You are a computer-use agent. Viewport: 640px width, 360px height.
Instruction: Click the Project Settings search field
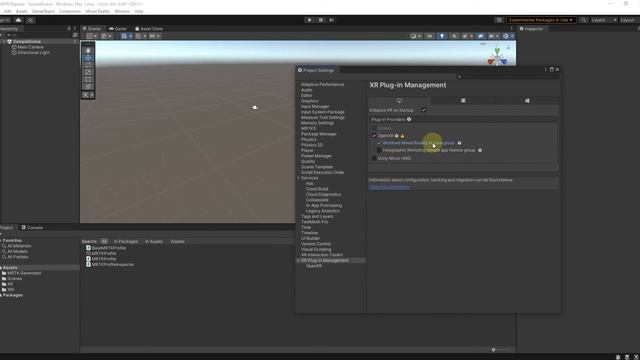[508, 77]
